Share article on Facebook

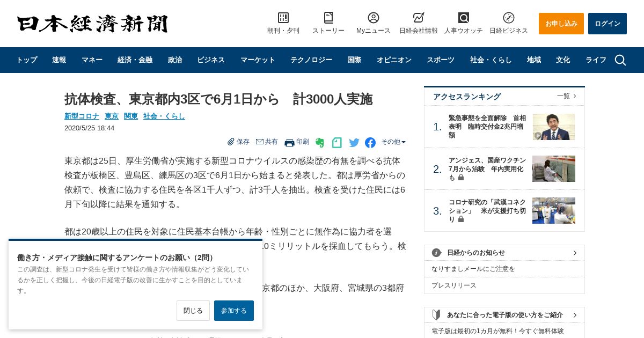(x=370, y=143)
